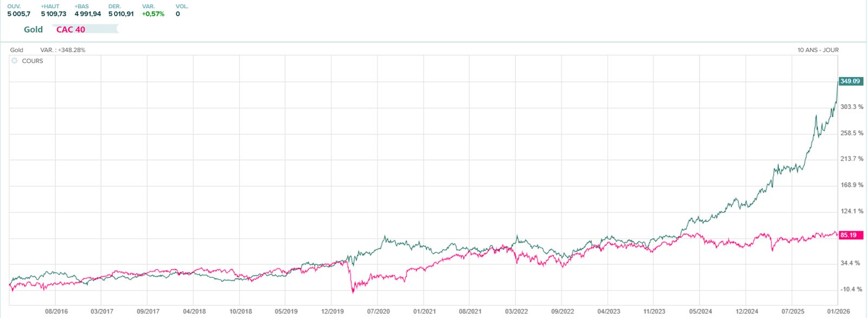Viewport: 868px width, 318px height.
Task: Click the Gold VAR. +348.28% readout
Action: point(63,50)
